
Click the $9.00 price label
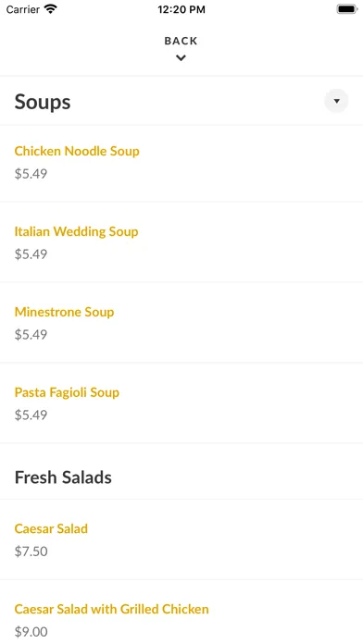tap(31, 632)
